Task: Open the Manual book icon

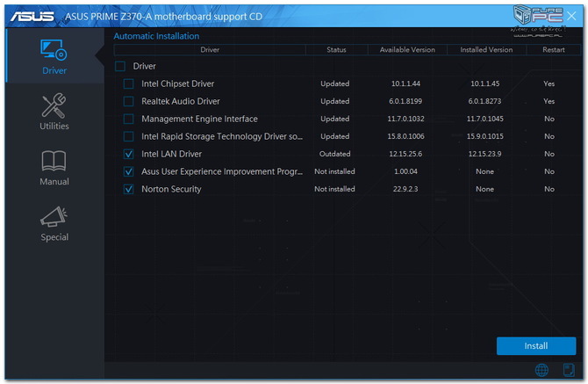Action: tap(54, 161)
